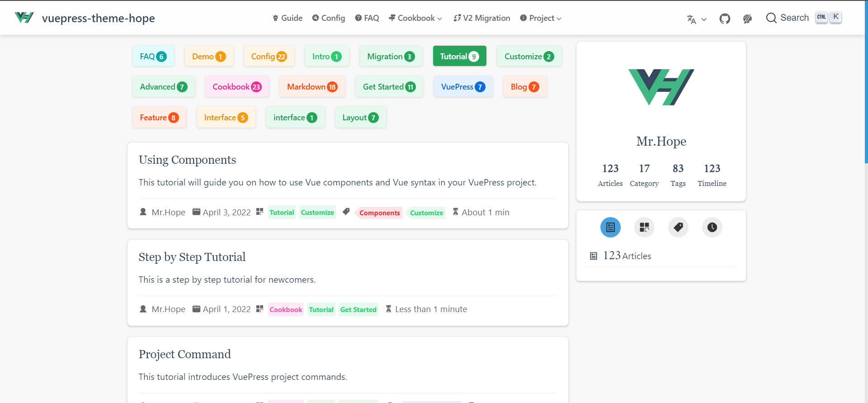Select the Blog 7 category chip

tap(525, 86)
